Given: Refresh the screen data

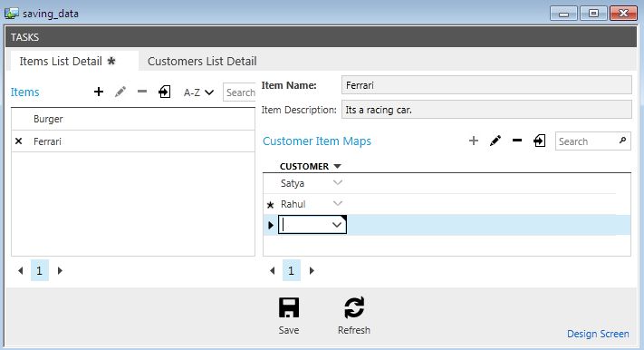Looking at the screenshot, I should click(354, 316).
